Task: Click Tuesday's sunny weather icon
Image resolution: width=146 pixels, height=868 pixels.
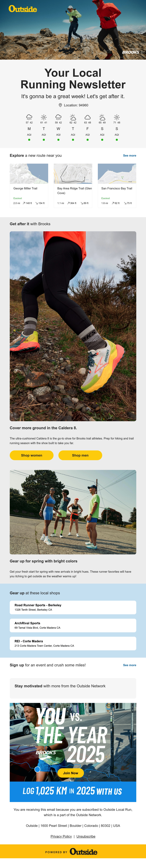Action: coord(44,117)
